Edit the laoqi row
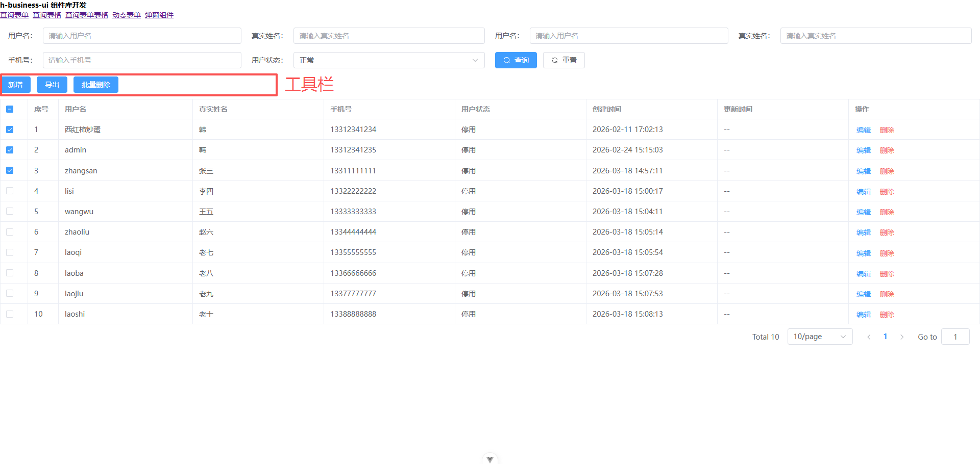The height and width of the screenshot is (464, 980). tap(864, 253)
